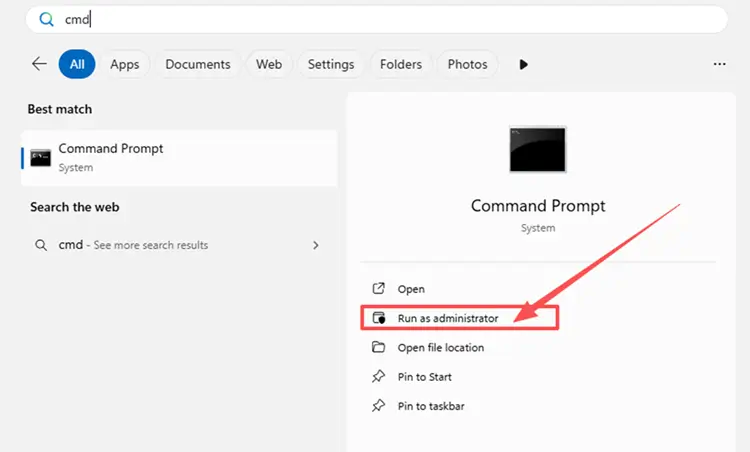Screen dimensions: 750x452
Task: Click the pin icon beside Pin to taskbar
Action: click(378, 406)
